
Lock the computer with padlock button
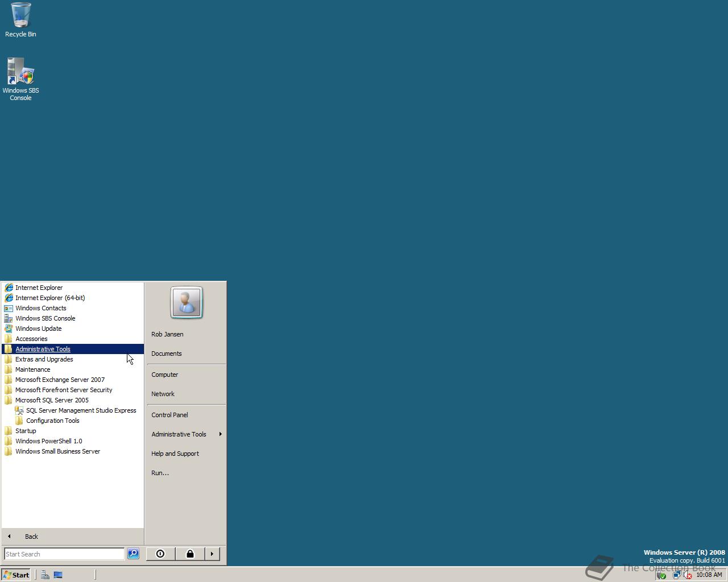190,554
